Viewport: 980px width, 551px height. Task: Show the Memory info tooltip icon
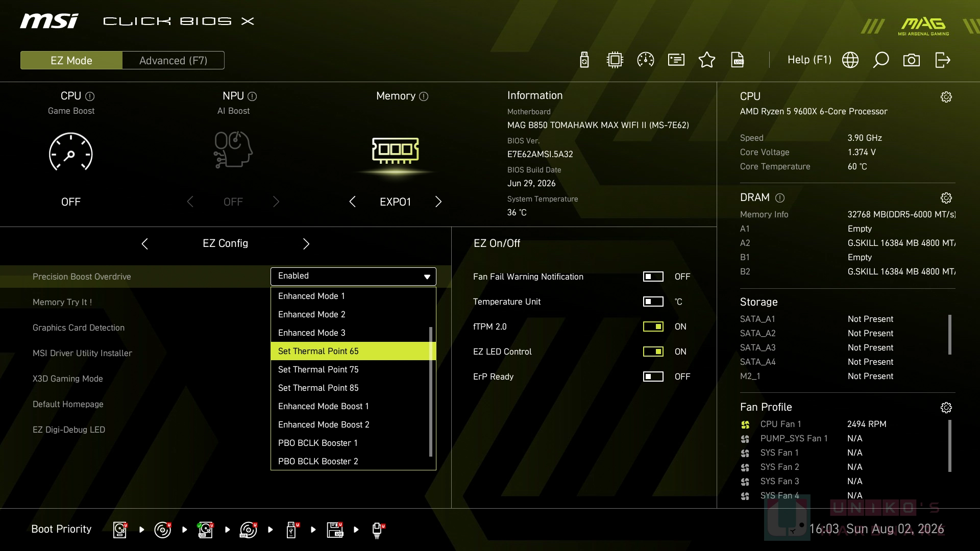[x=424, y=96]
